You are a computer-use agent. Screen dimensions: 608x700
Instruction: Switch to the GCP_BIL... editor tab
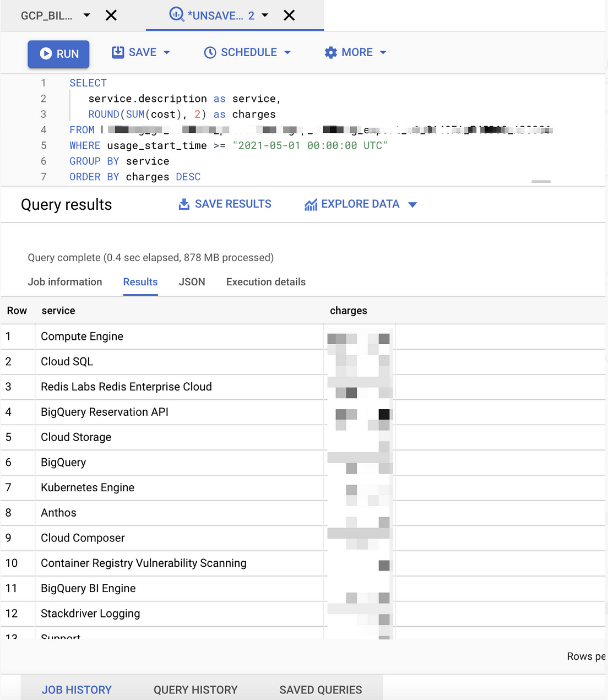pyautogui.click(x=46, y=15)
